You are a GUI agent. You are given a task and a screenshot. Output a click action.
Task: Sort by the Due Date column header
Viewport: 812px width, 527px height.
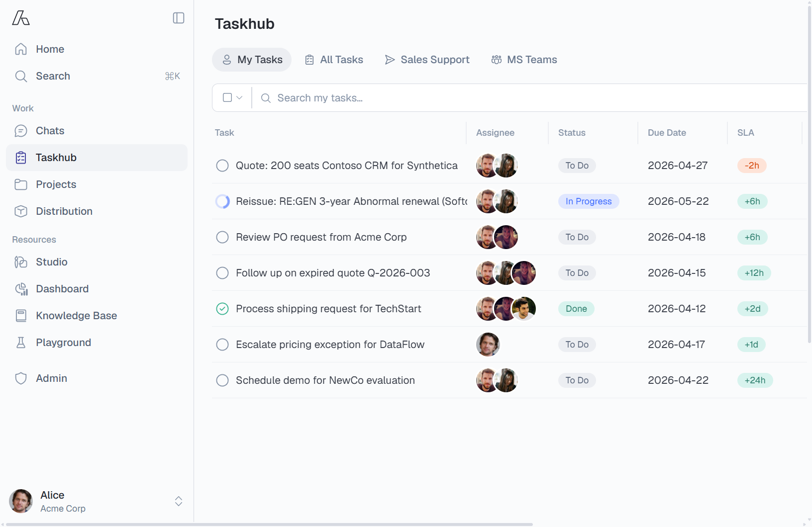667,133
